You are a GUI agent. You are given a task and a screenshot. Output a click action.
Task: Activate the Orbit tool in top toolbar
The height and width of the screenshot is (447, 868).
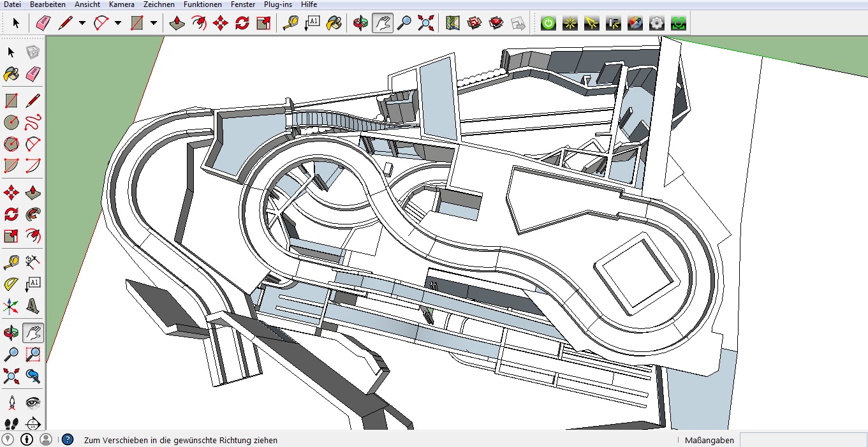(x=361, y=24)
